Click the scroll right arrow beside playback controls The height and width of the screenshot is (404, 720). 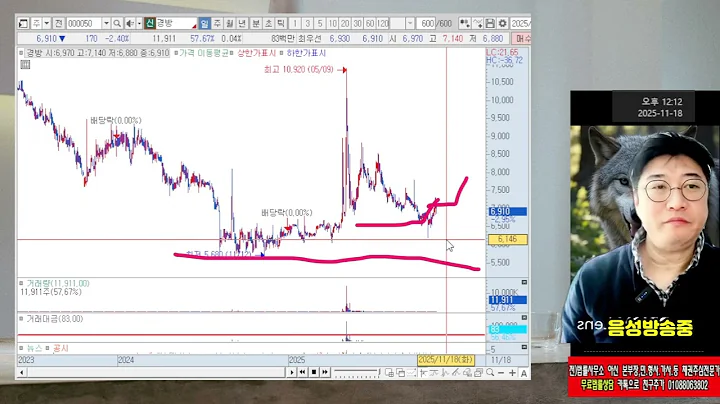click(292, 372)
